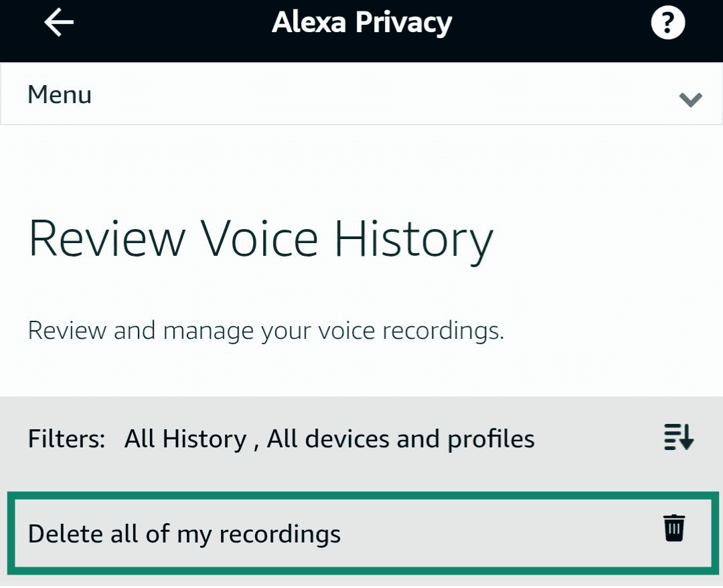
Task: Click Delete all of my recordings
Action: point(184,534)
